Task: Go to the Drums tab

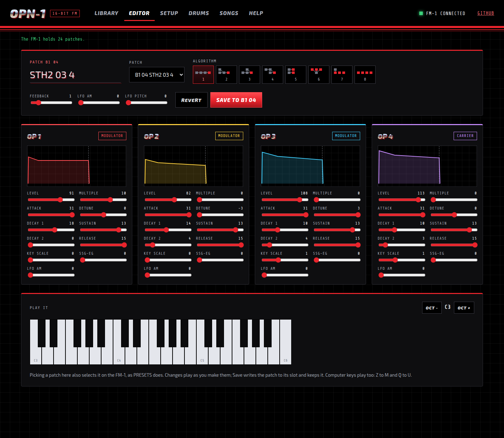Action: point(199,13)
